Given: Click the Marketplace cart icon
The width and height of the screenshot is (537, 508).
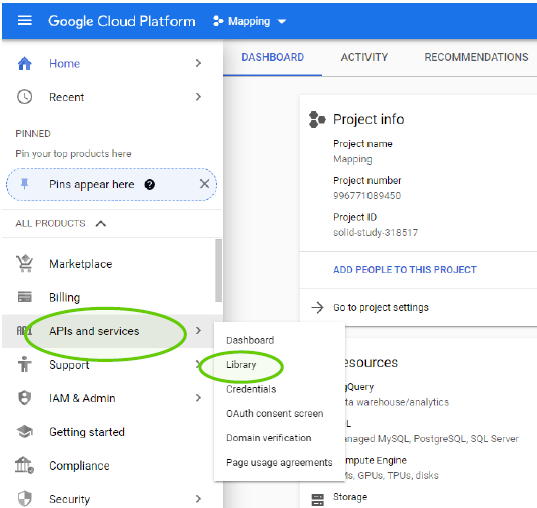Looking at the screenshot, I should pyautogui.click(x=25, y=263).
